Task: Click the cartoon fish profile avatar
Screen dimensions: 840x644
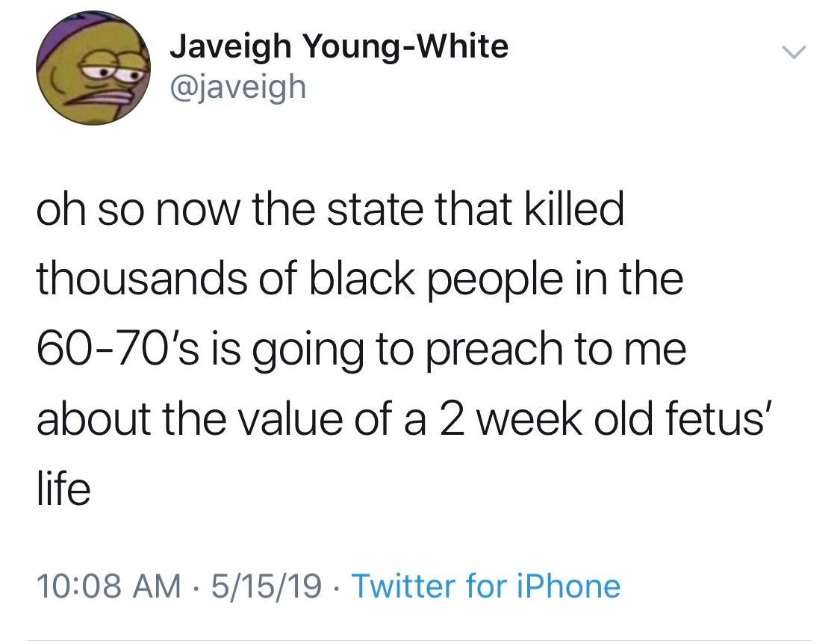Action: click(91, 69)
